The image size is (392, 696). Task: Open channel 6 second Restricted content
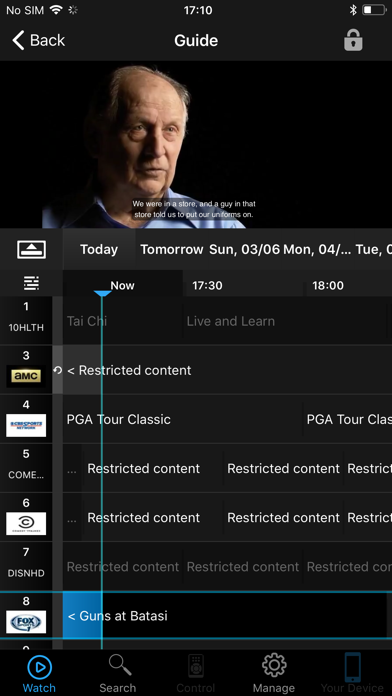point(283,518)
